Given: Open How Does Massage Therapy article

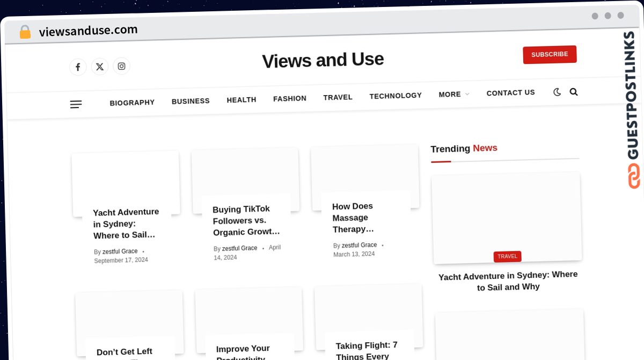Looking at the screenshot, I should click(x=353, y=218).
